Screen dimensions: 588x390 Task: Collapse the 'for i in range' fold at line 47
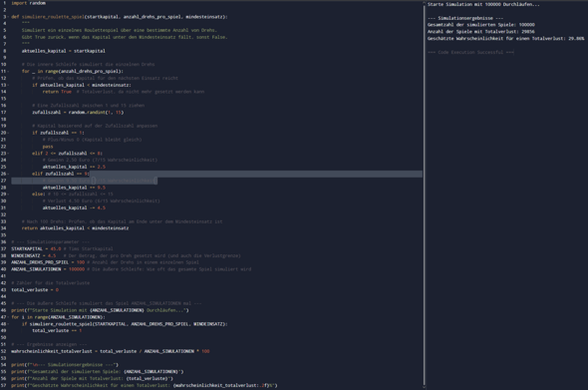(x=8, y=317)
